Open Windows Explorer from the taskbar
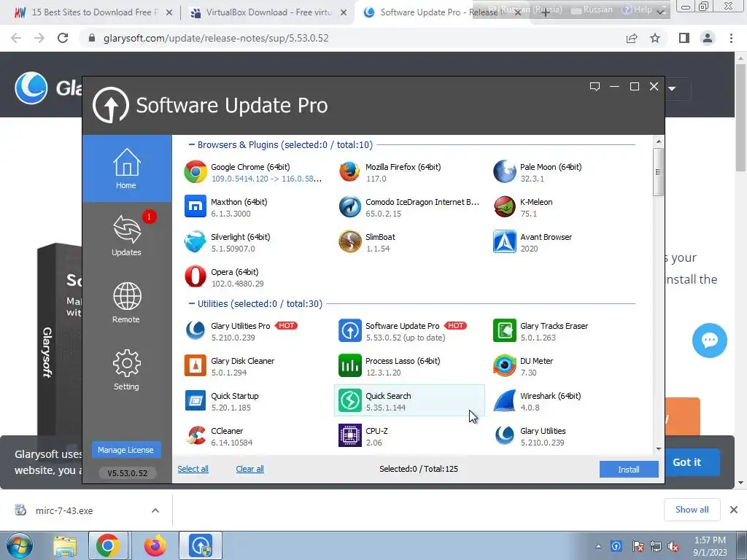The height and width of the screenshot is (560, 747). click(x=65, y=547)
